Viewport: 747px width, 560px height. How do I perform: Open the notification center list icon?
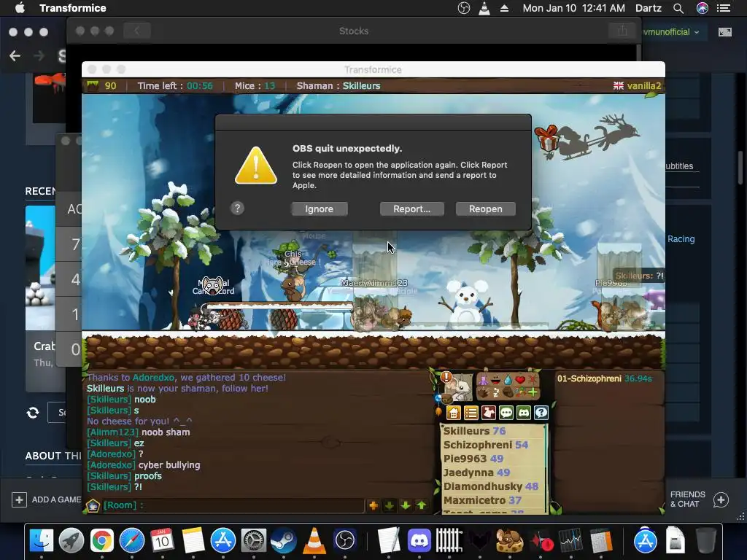pyautogui.click(x=724, y=8)
